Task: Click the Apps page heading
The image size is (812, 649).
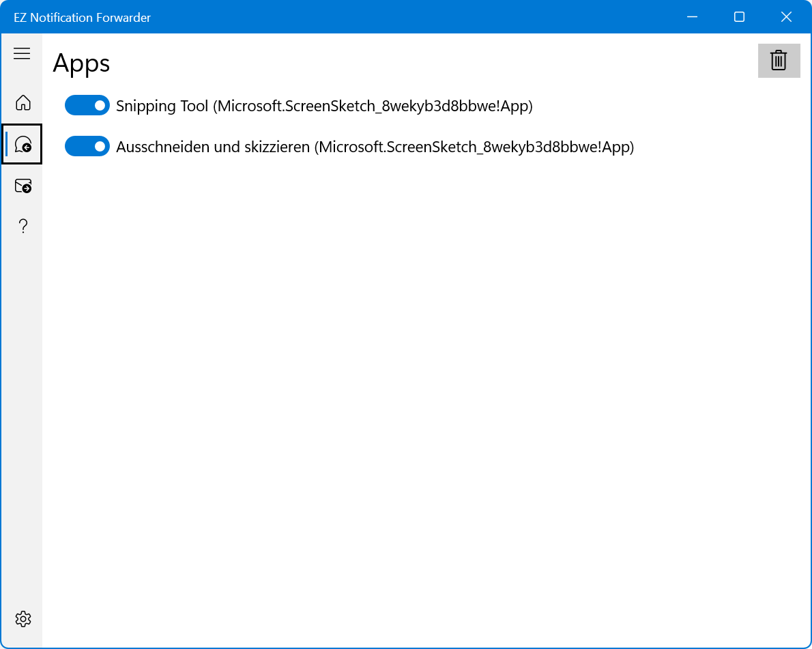Action: pyautogui.click(x=81, y=63)
